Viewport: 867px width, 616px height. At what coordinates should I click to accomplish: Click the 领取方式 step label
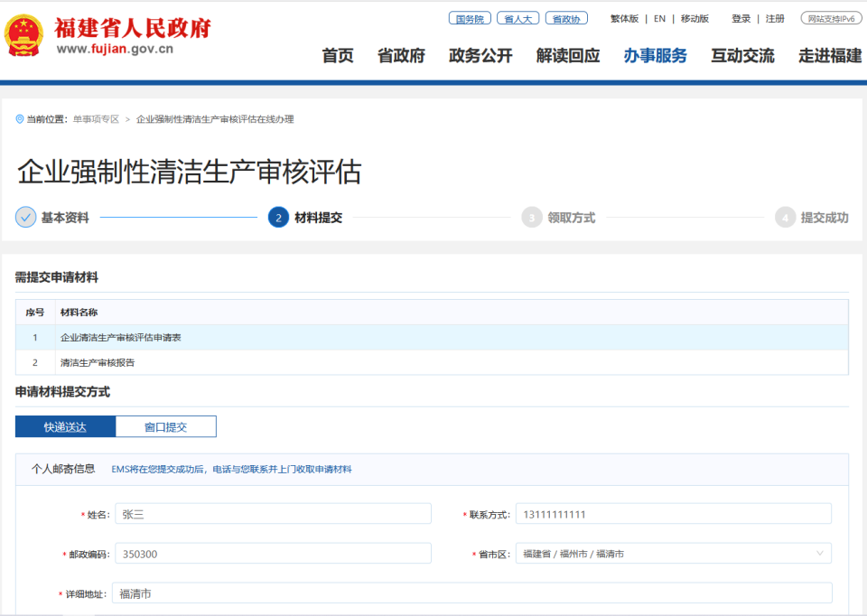tap(572, 218)
